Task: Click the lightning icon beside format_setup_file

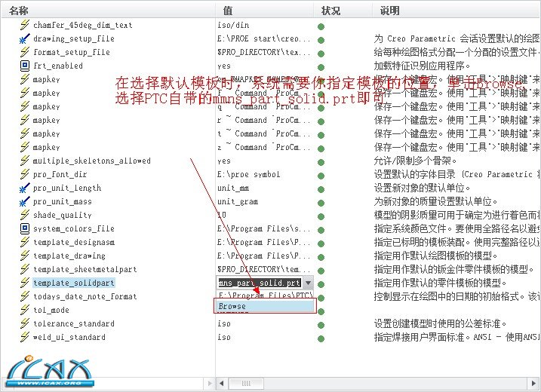Action: click(24, 52)
